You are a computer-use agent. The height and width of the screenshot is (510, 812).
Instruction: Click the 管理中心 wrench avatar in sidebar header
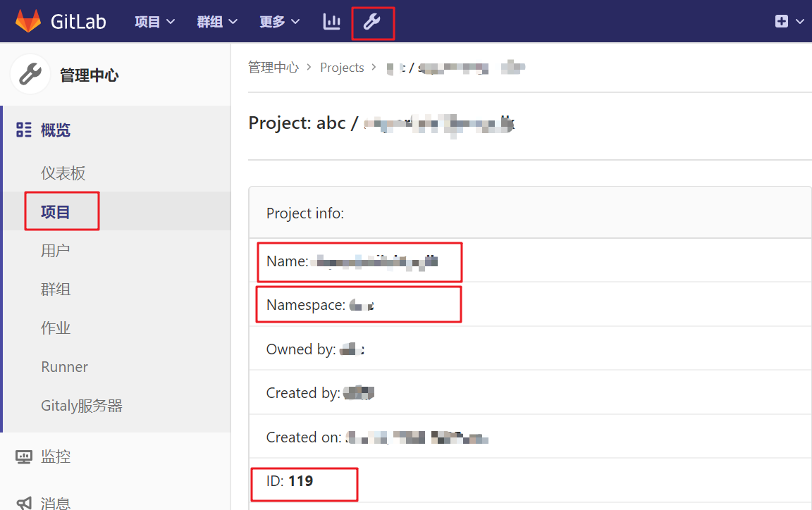[30, 74]
